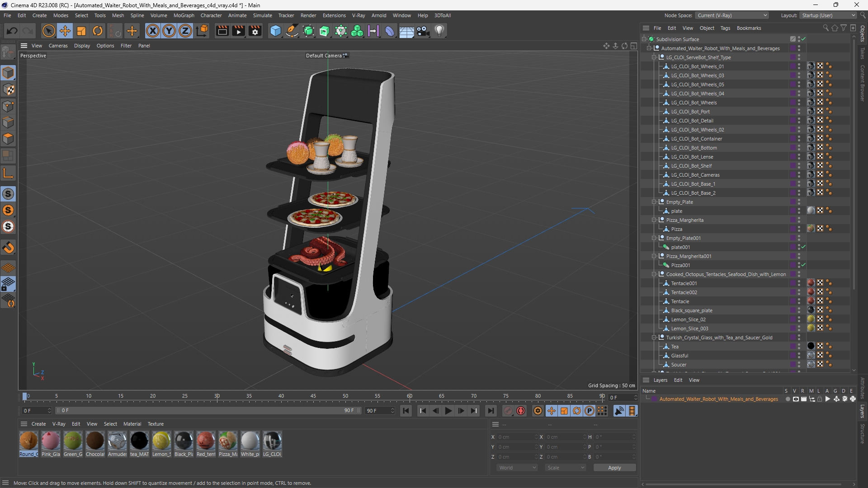
Task: Play animation forward
Action: (448, 411)
